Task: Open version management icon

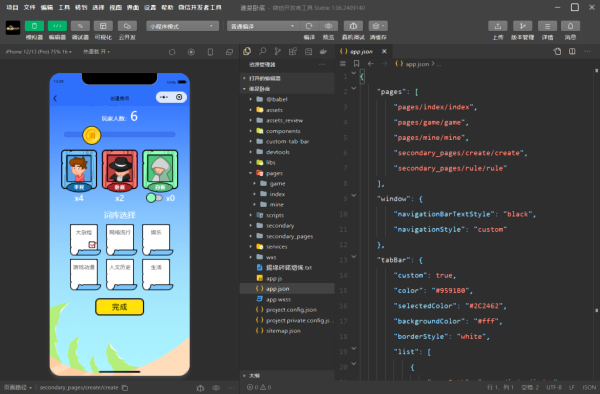Action: coord(522,26)
